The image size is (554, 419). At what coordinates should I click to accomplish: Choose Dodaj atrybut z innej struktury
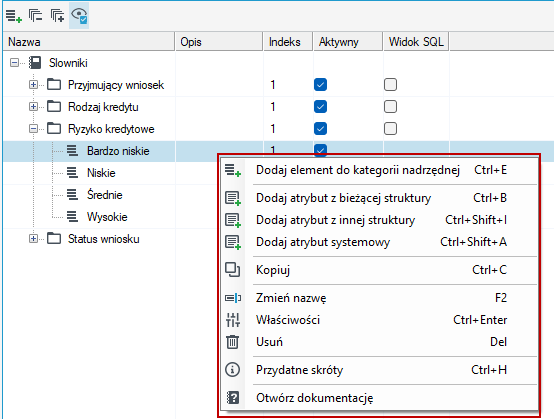(378, 220)
